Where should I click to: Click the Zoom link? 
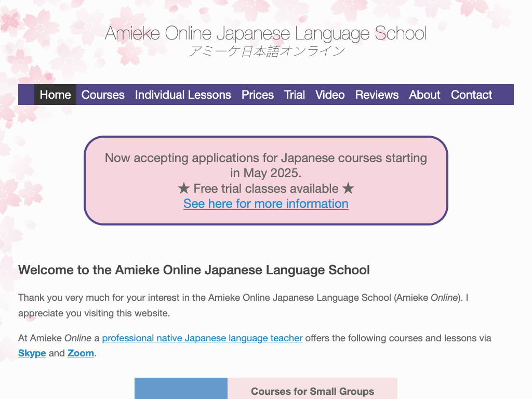(x=81, y=353)
